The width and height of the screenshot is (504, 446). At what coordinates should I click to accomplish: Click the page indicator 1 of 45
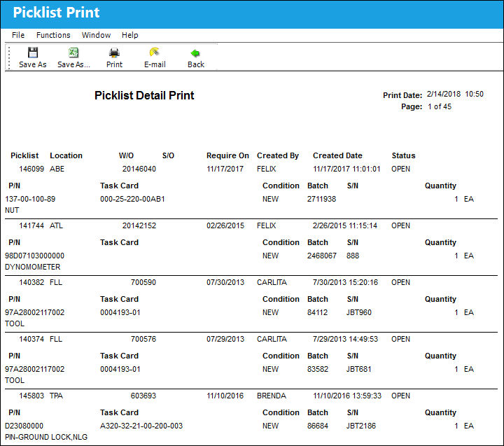(x=440, y=106)
